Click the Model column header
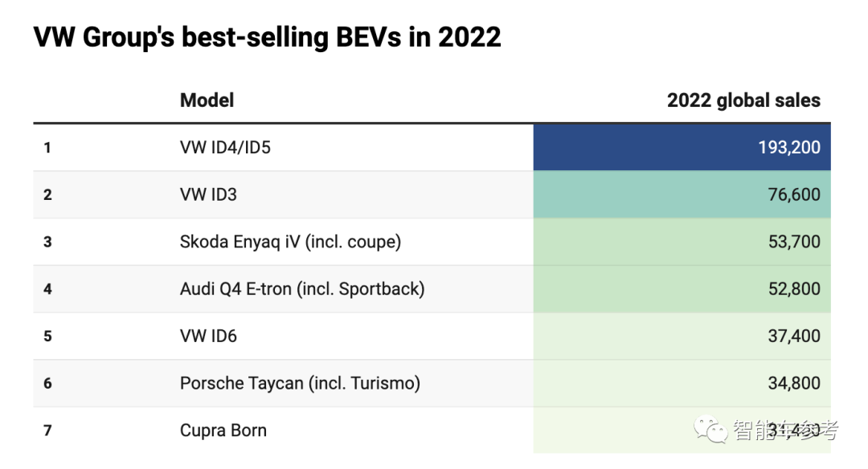Viewport: 868px width, 469px height. (207, 100)
